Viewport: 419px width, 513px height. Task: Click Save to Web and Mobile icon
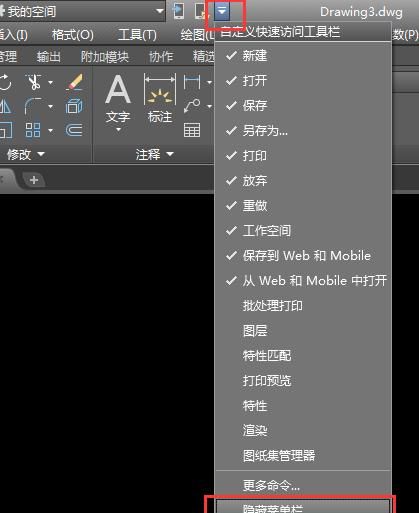click(x=179, y=11)
